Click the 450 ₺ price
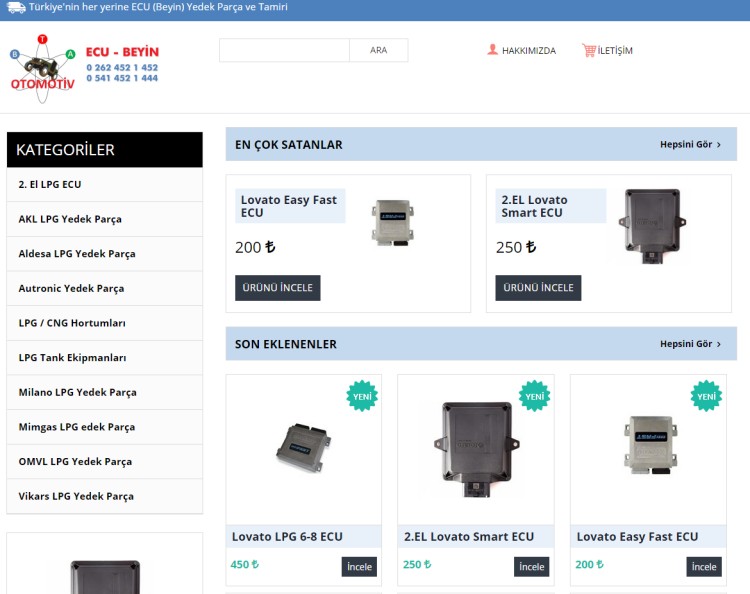Viewport: 750px width, 594px height. [x=244, y=564]
